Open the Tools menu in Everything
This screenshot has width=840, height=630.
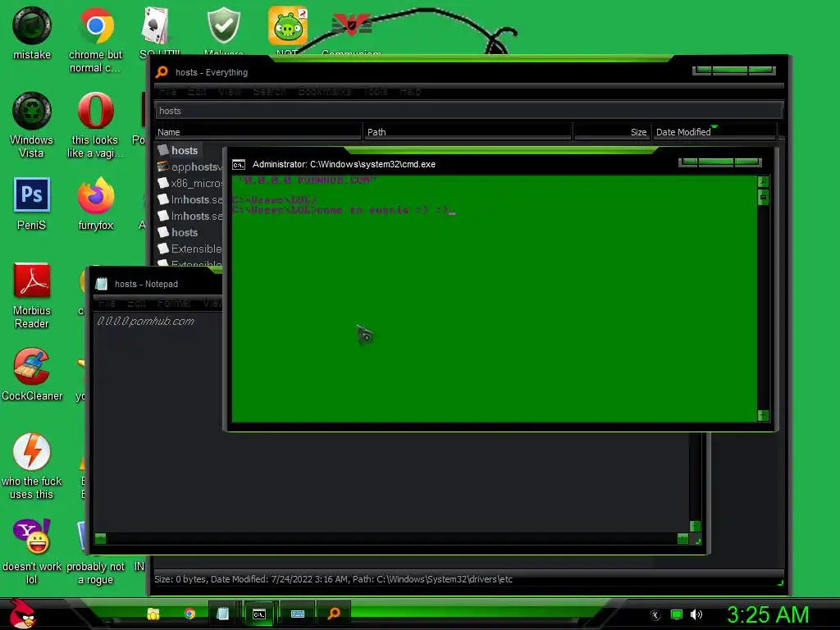(376, 91)
